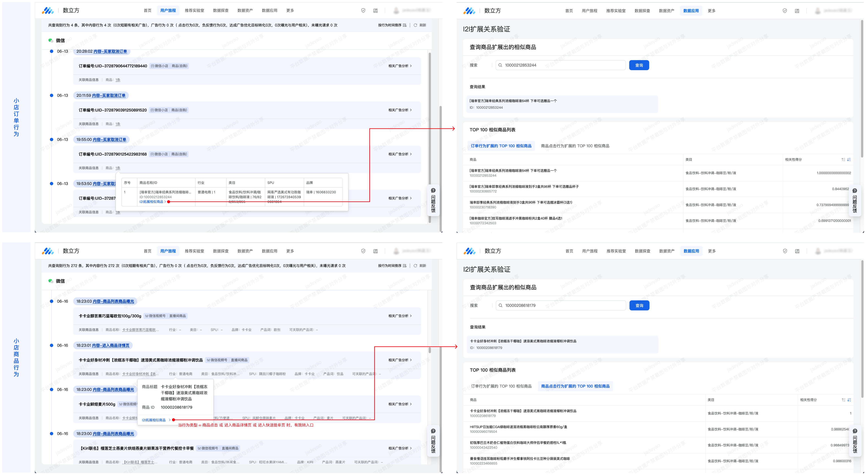
Task: Open 推荐实验室 menu in the top-left panel
Action: coord(194,11)
